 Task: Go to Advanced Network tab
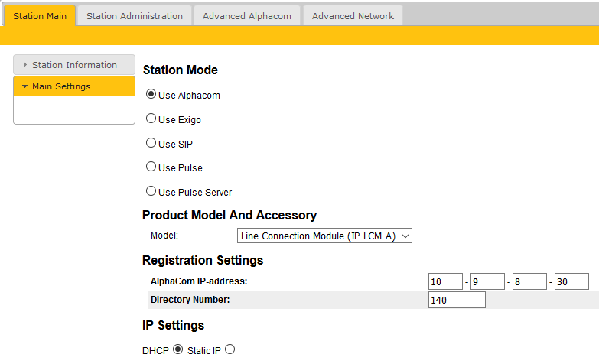(x=353, y=15)
